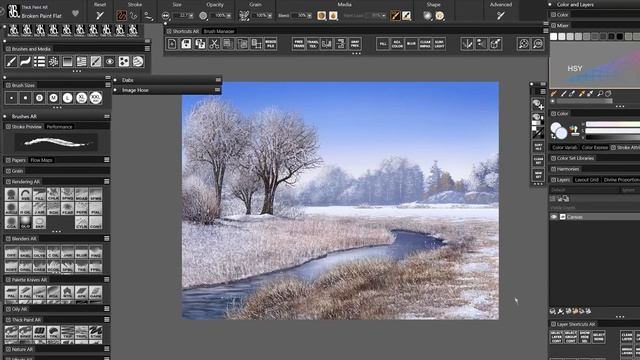Click the save (floppy disk) shortcut
The height and width of the screenshot is (360, 640).
[186, 44]
